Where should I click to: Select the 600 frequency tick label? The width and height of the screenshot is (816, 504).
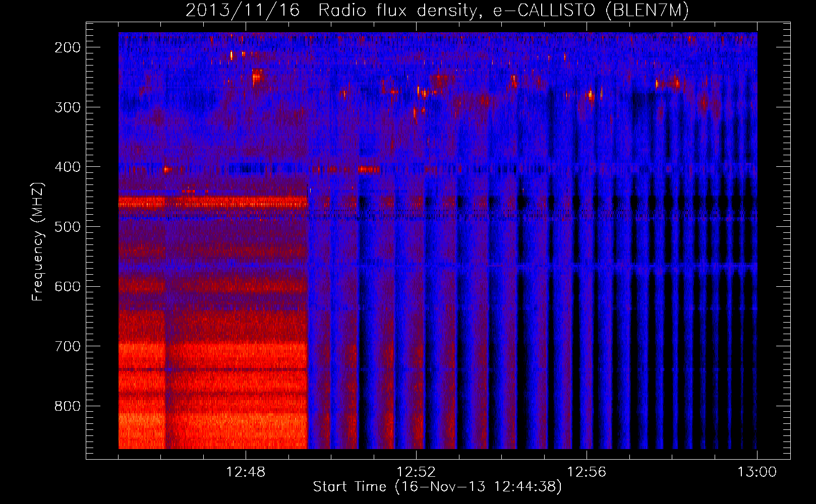pyautogui.click(x=68, y=286)
